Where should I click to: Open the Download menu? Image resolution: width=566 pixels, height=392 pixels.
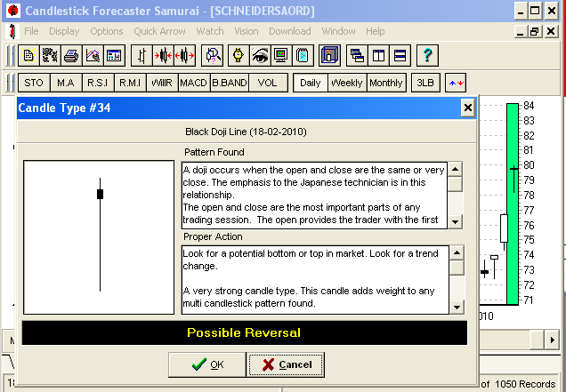tap(290, 31)
